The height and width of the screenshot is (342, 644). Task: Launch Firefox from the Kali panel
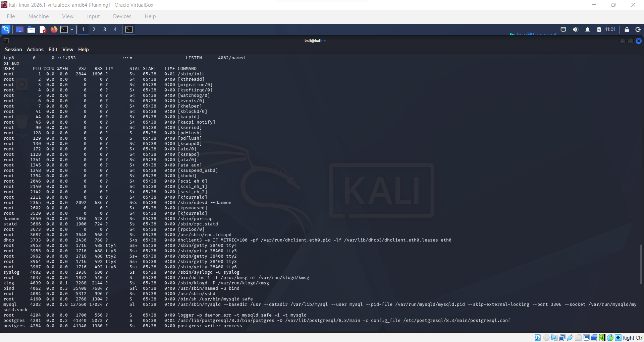pyautogui.click(x=54, y=29)
